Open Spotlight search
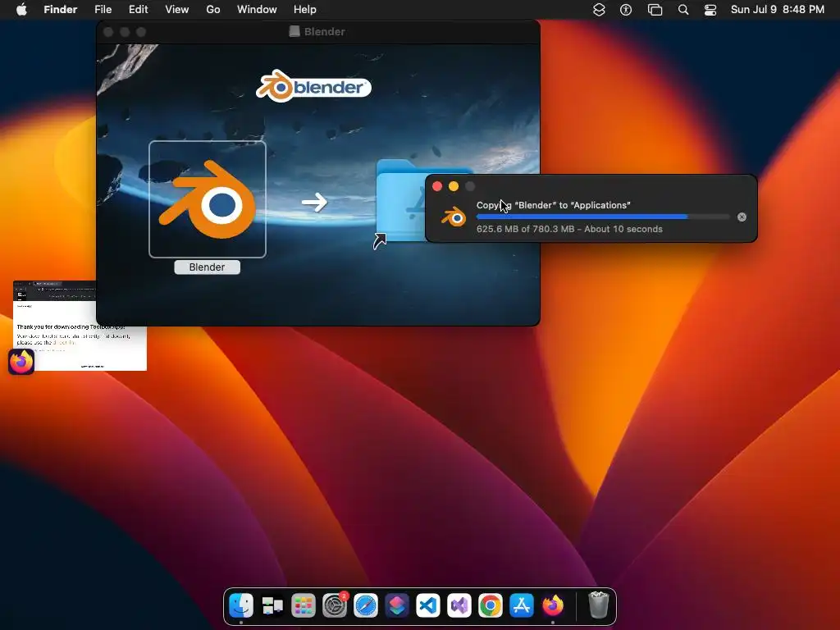Viewport: 840px width, 630px height. click(x=683, y=10)
